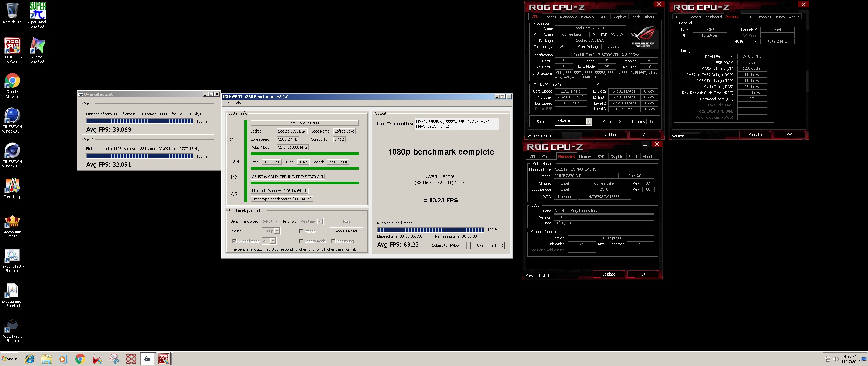Select the upper CINEBENCH Windows desktop icon
Screen dimensions: 868x366
[x=12, y=120]
